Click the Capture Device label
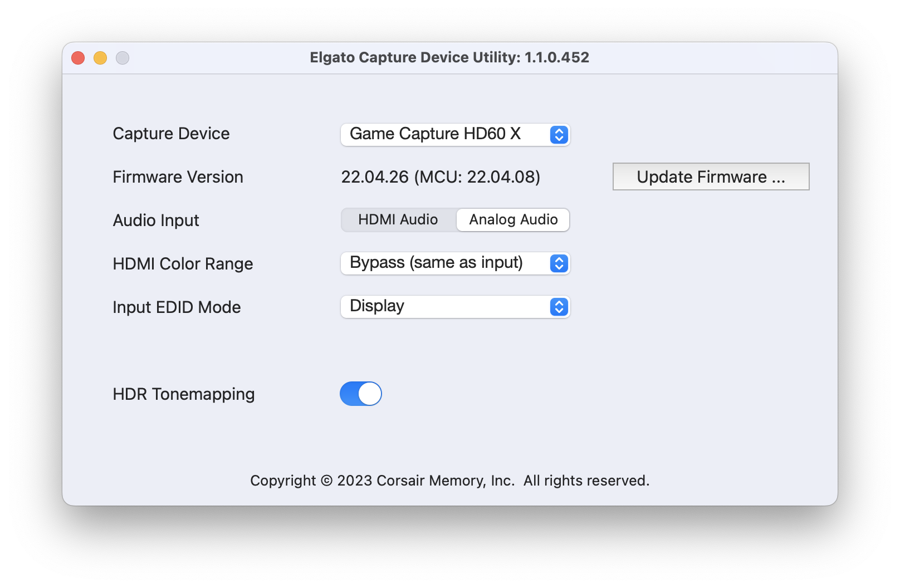 [171, 134]
